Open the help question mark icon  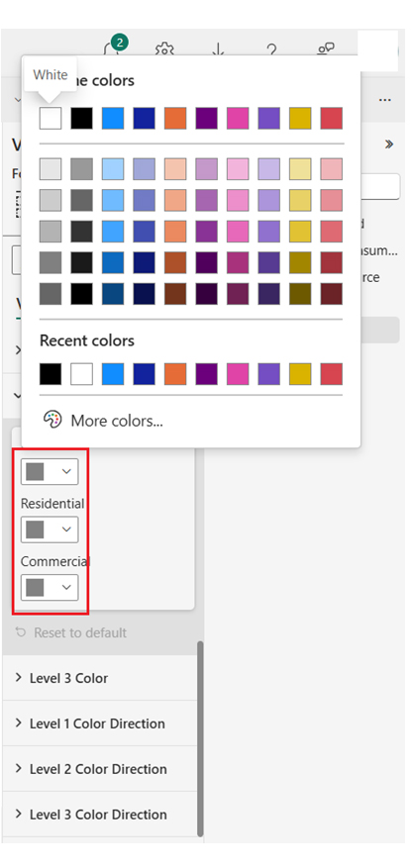tap(270, 49)
